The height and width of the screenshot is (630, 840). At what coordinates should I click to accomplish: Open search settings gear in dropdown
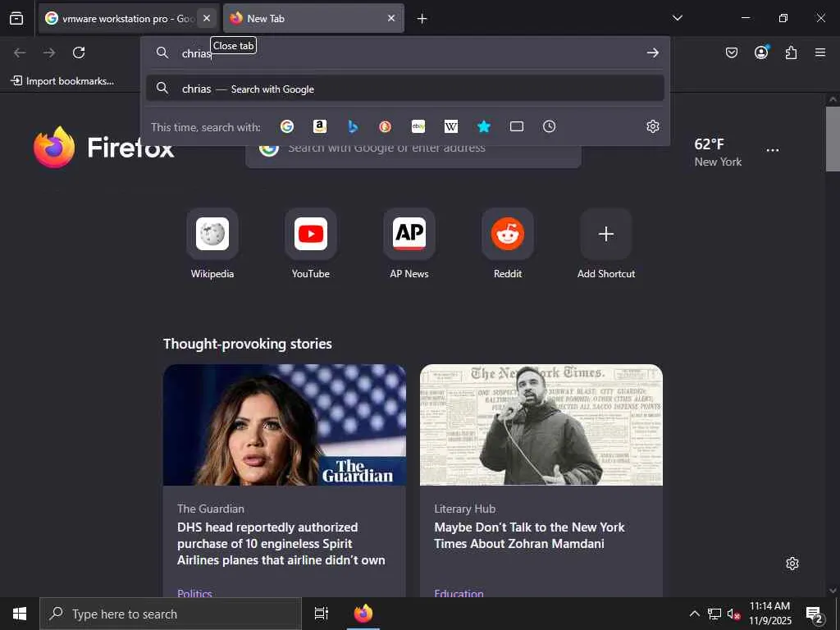(x=652, y=126)
